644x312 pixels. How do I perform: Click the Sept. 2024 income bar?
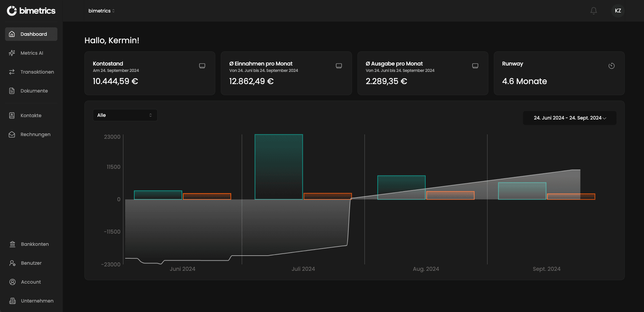pos(522,191)
